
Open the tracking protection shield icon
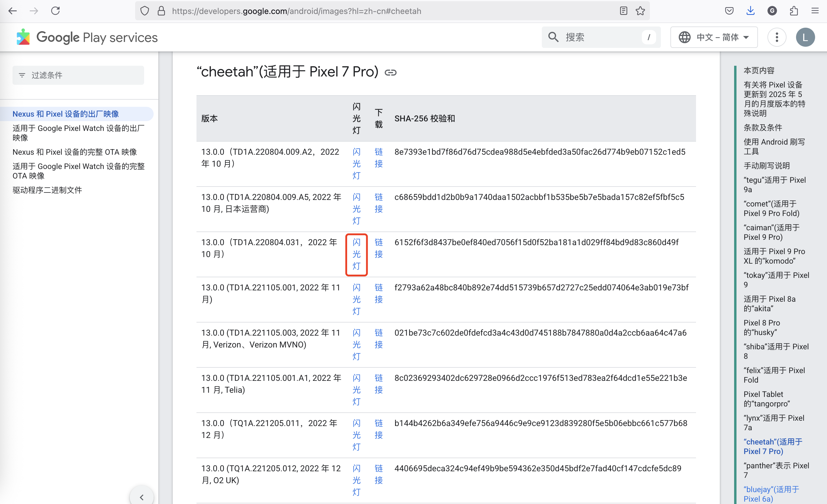(145, 11)
